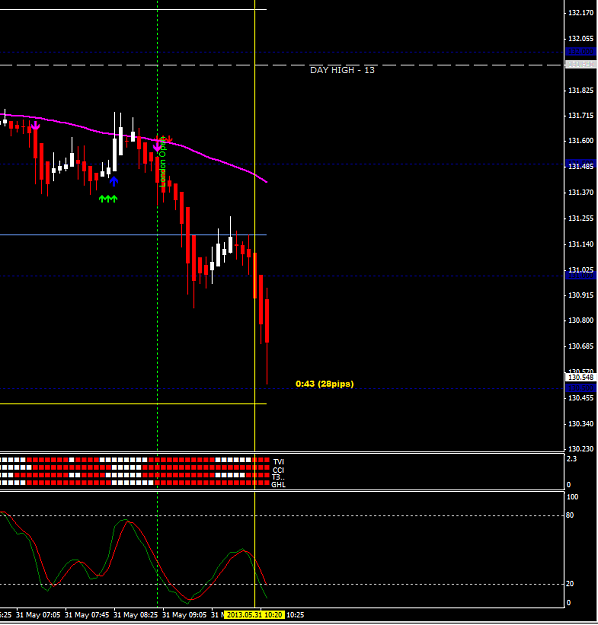Click the blue up arrow signal
The height and width of the screenshot is (625, 598).
[x=114, y=182]
